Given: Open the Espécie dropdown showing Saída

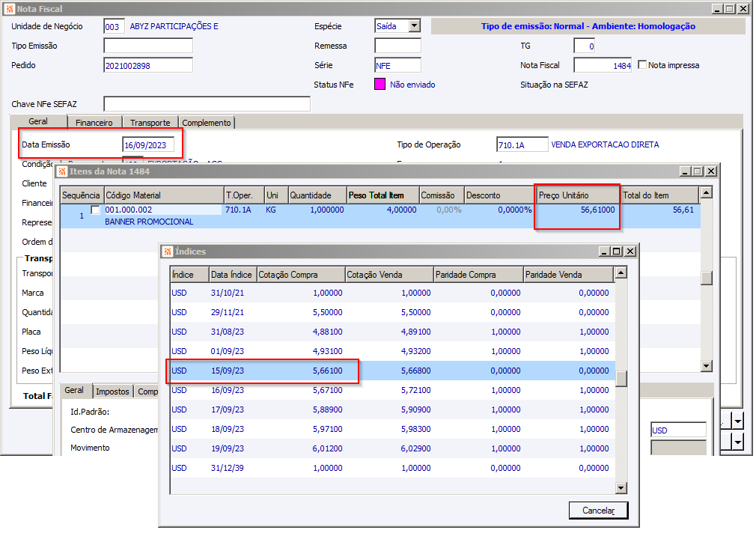Looking at the screenshot, I should 414,26.
